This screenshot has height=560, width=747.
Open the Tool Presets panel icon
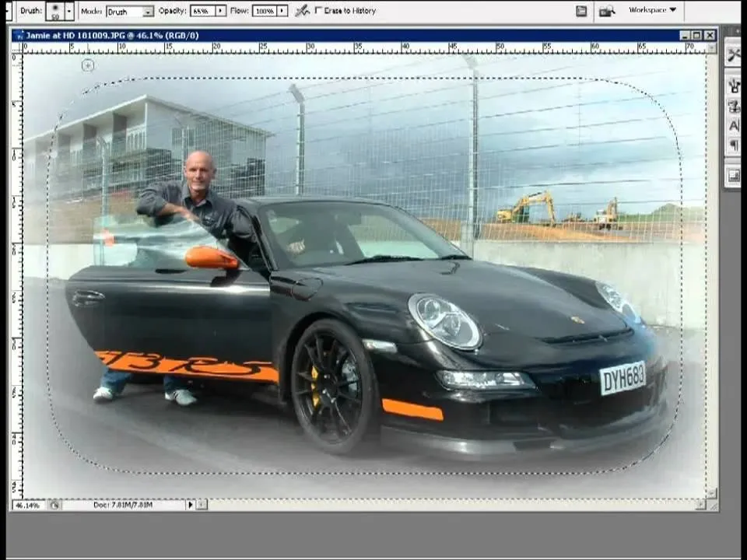(x=734, y=55)
